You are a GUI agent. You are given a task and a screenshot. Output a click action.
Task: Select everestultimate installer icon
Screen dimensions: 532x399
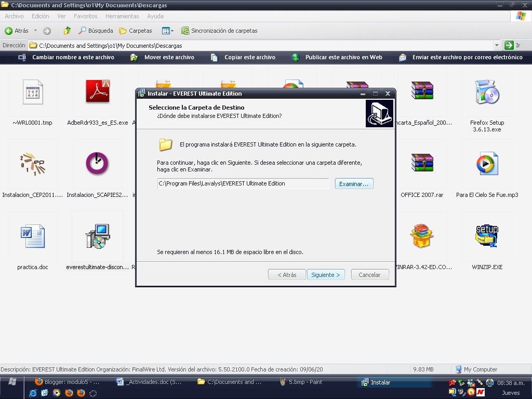(98, 236)
